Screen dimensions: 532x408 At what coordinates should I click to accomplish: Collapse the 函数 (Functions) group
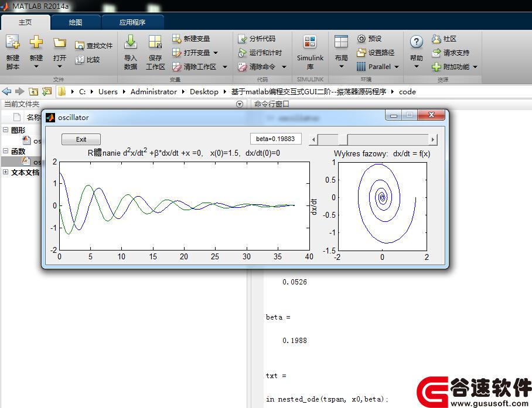5,151
